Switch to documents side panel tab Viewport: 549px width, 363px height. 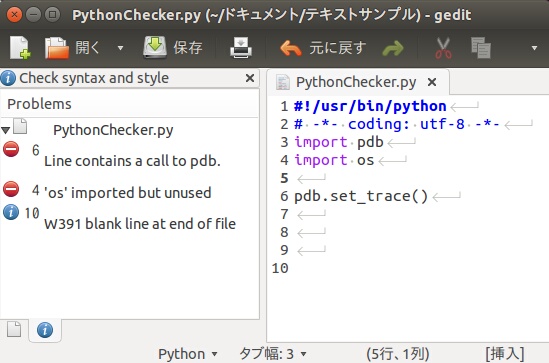(x=14, y=329)
